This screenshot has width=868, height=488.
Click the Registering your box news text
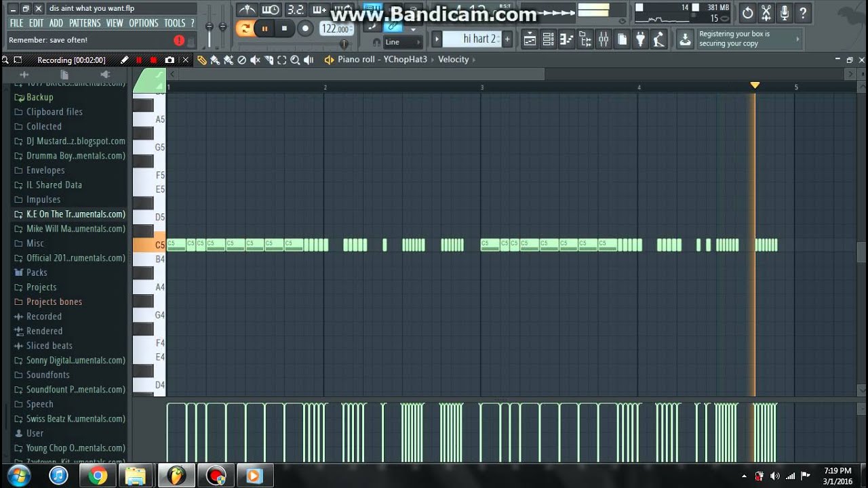pos(734,39)
